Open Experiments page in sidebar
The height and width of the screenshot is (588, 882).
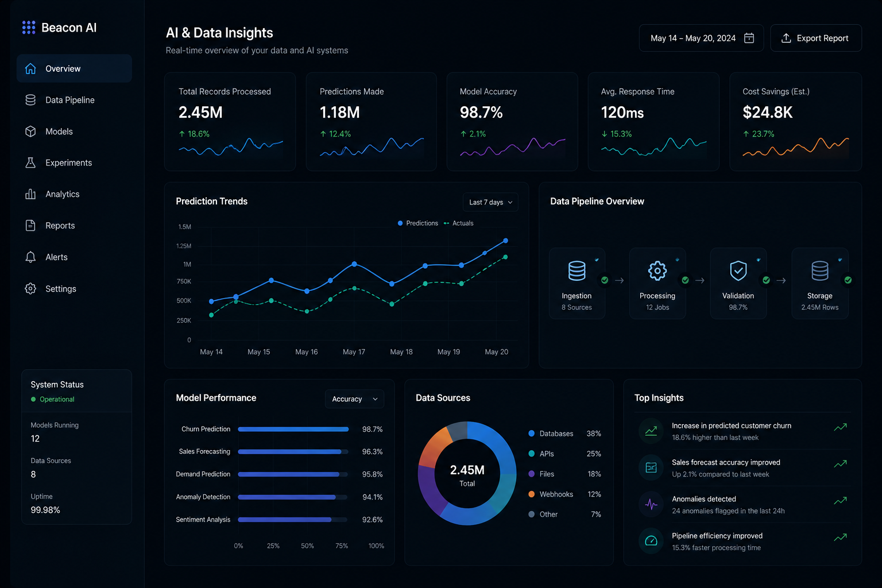[x=74, y=163]
